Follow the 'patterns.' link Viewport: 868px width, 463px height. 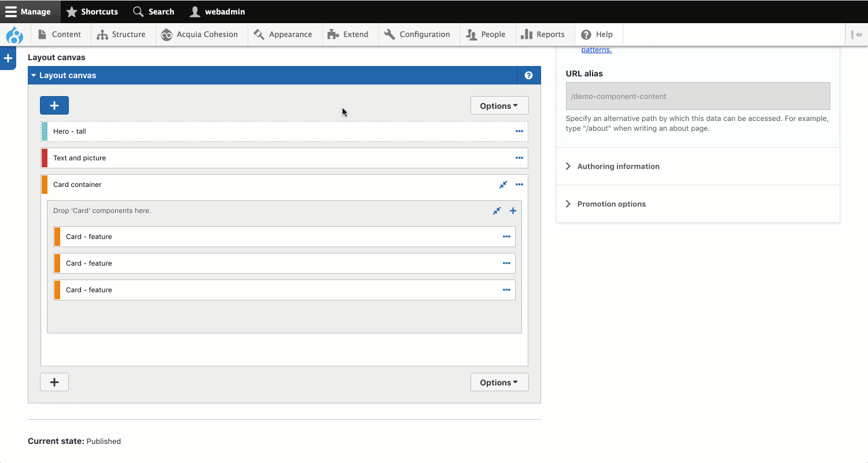(596, 50)
